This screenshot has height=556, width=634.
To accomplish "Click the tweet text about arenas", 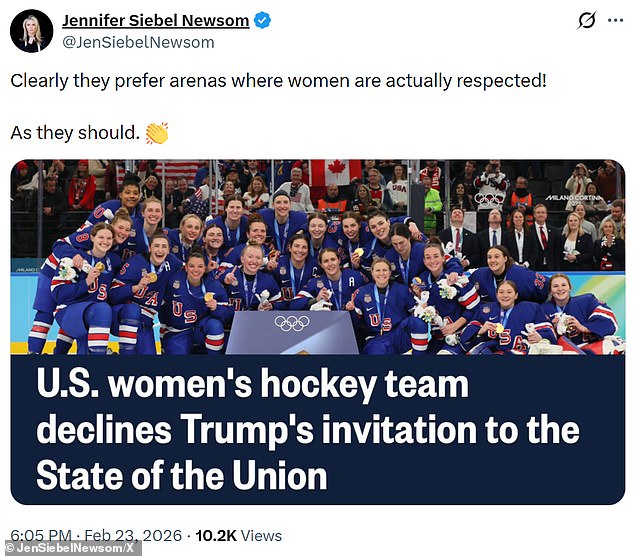I will click(278, 80).
